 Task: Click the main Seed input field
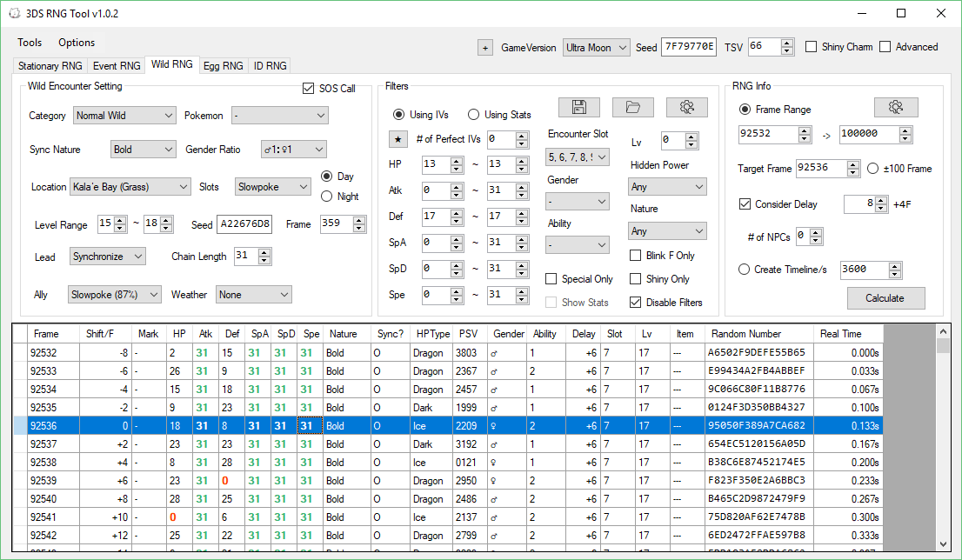689,47
